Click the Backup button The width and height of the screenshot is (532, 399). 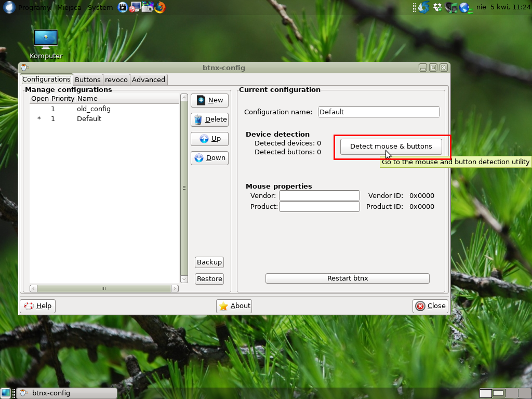coord(209,262)
